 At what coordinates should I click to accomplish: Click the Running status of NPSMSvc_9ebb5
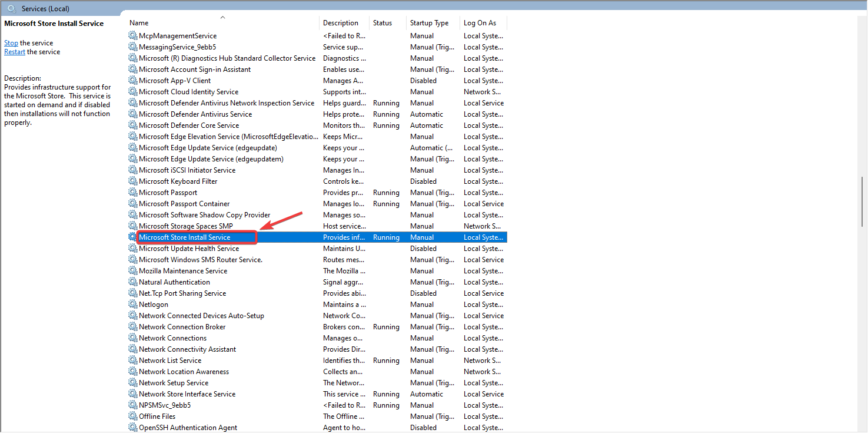[386, 405]
